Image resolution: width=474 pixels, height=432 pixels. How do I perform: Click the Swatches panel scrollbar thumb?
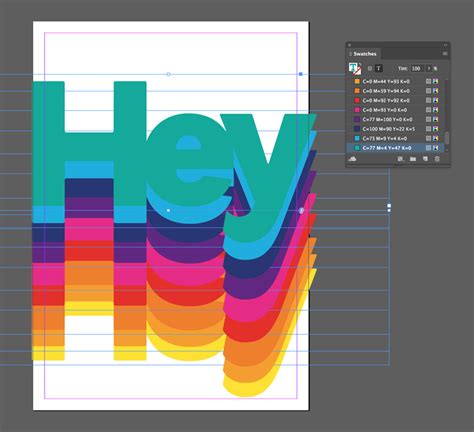coord(447,138)
